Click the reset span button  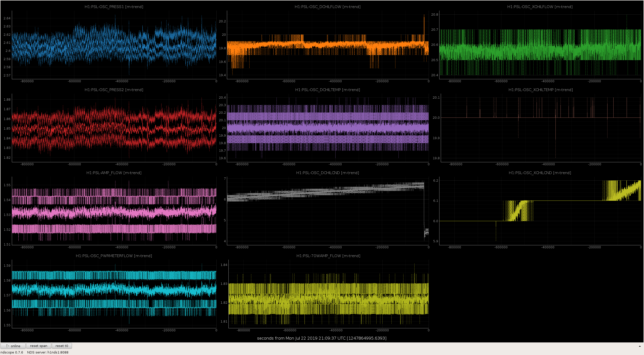(39, 346)
